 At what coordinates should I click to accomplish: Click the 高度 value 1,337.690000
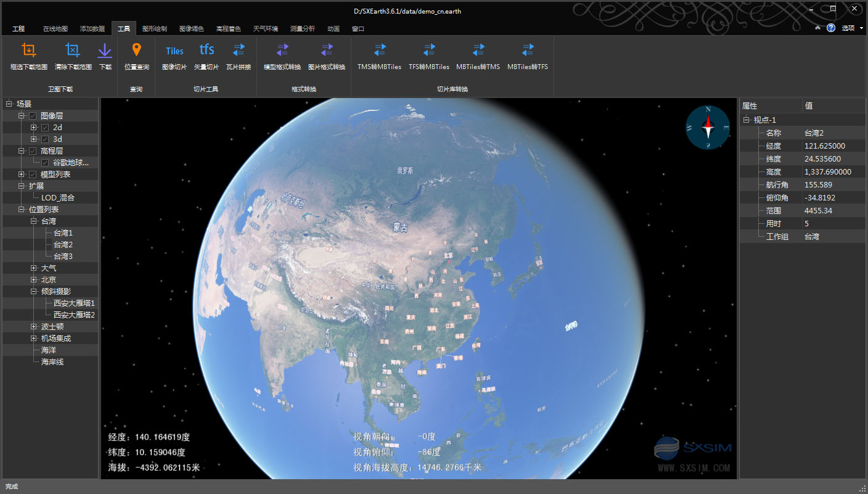coord(828,171)
